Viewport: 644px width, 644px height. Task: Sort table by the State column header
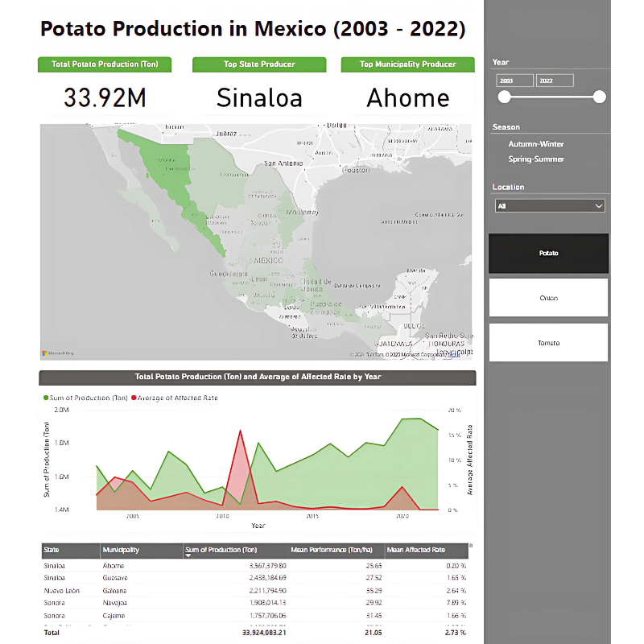(52, 550)
